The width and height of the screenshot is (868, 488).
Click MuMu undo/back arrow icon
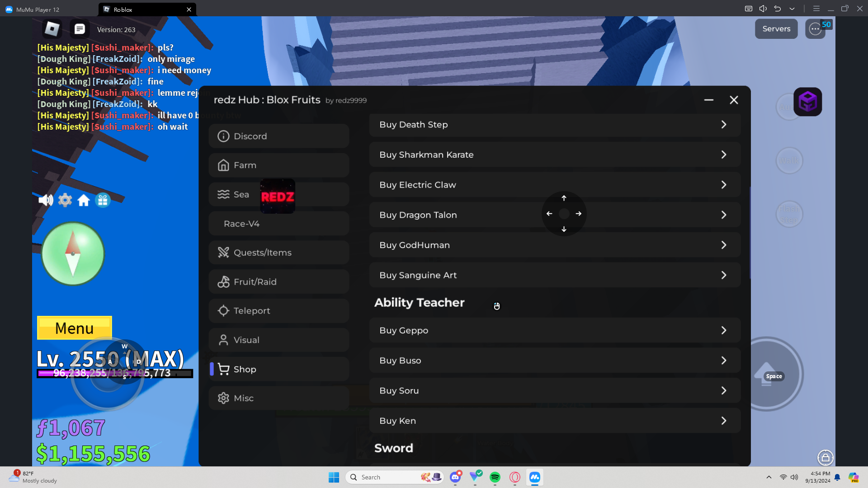(778, 9)
